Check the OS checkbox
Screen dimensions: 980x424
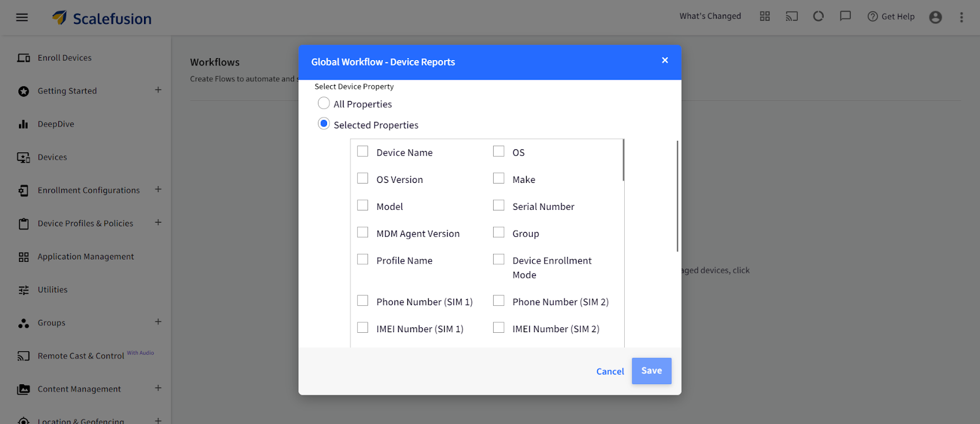click(x=499, y=151)
